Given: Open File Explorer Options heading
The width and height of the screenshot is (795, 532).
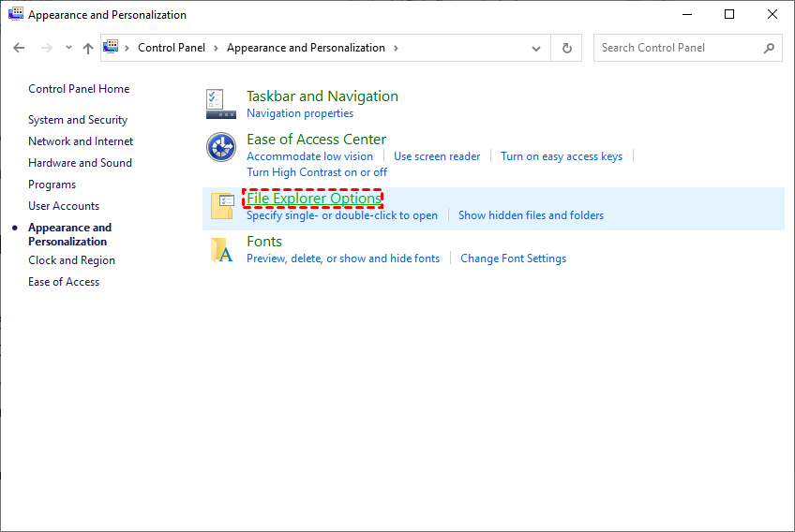Looking at the screenshot, I should tap(313, 199).
